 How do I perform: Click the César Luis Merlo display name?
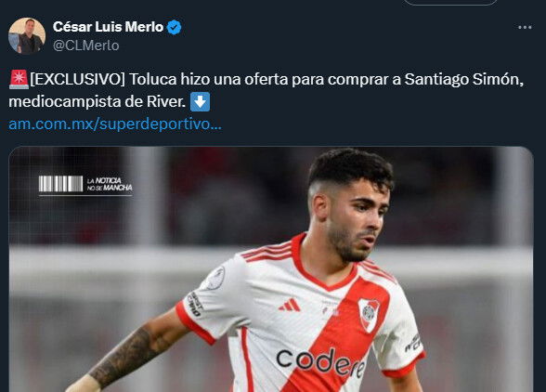(x=108, y=27)
